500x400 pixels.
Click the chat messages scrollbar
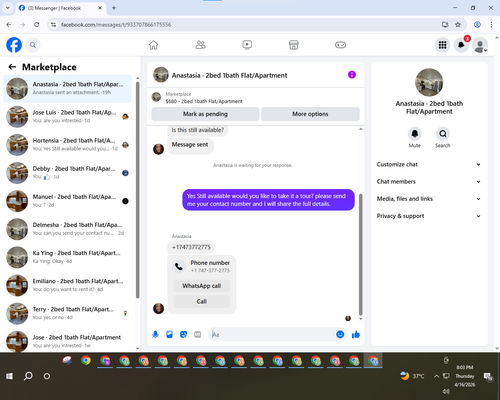click(360, 254)
